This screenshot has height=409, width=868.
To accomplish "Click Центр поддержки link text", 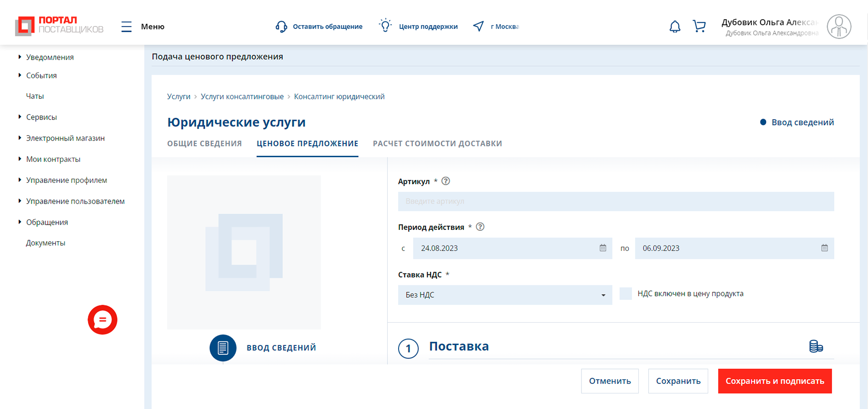I will [x=428, y=27].
